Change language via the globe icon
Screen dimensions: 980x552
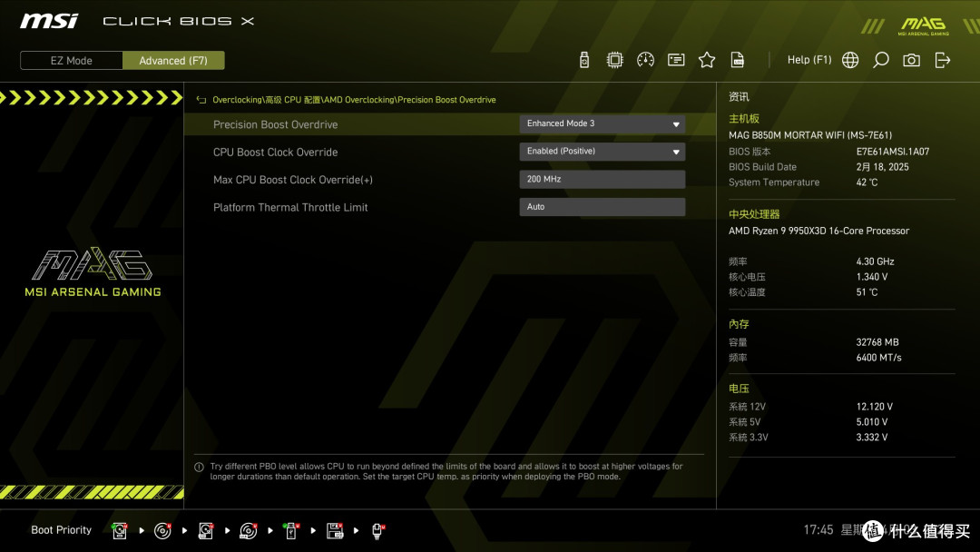(x=850, y=60)
